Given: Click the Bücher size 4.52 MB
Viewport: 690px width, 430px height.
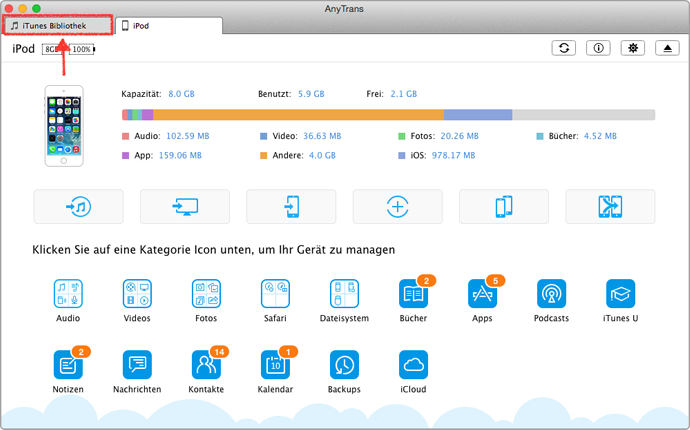Looking at the screenshot, I should point(600,136).
